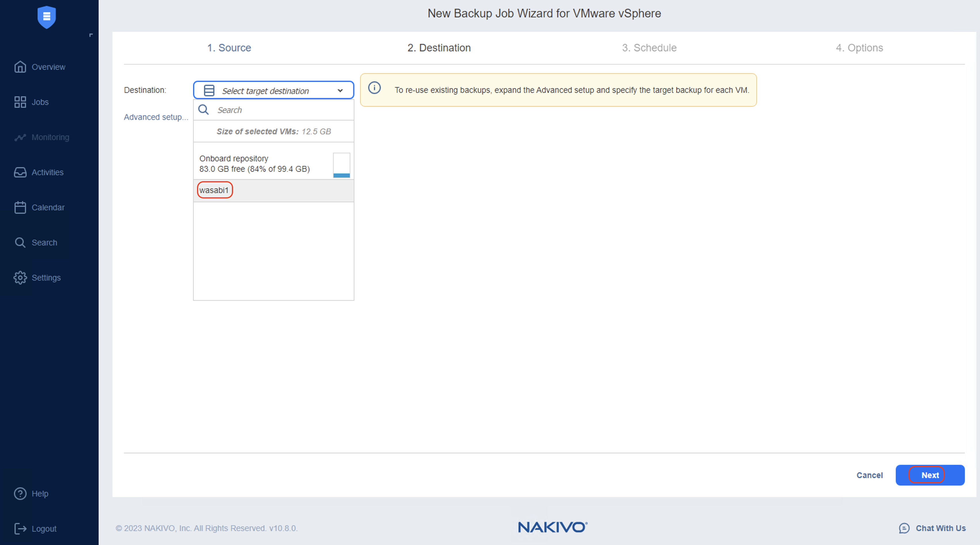Collapse the sidebar with the small arrow

tap(91, 35)
